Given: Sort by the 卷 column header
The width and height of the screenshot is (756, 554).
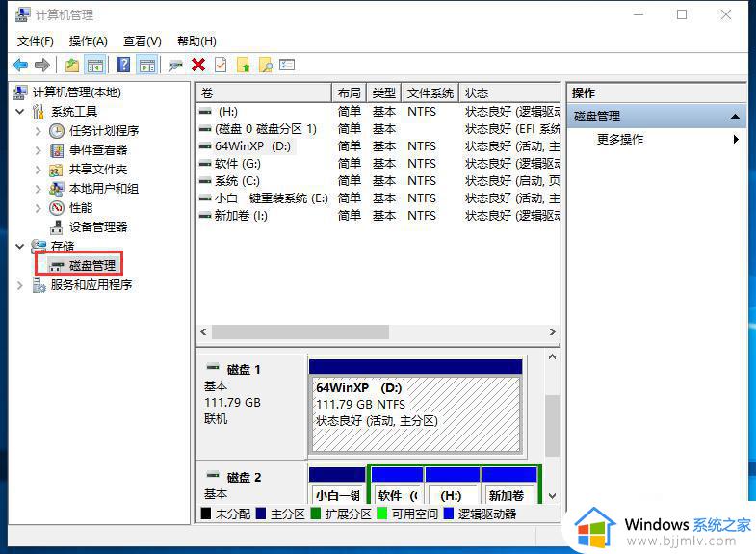Looking at the screenshot, I should click(x=264, y=92).
